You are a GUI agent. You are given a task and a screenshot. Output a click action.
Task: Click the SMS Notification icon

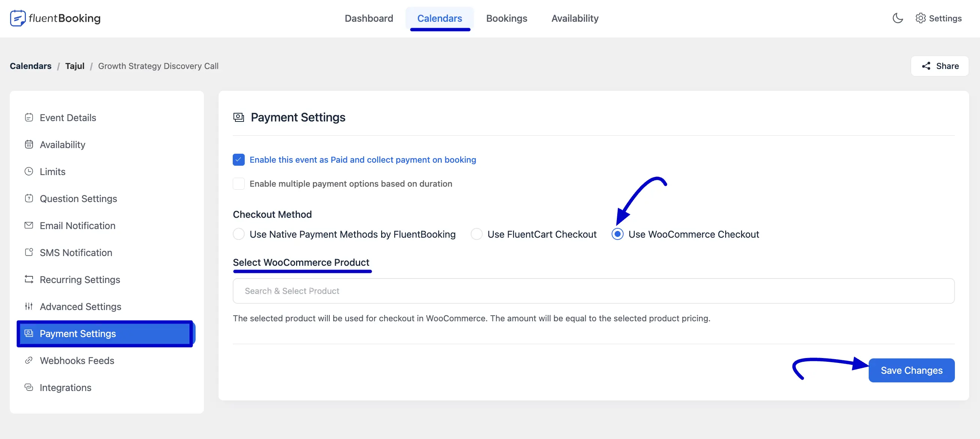pos(29,253)
